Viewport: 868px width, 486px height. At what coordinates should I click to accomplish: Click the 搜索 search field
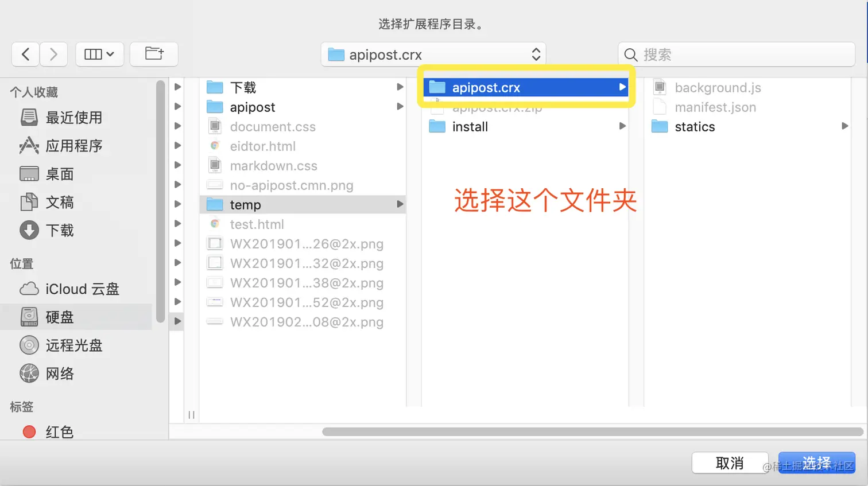[737, 55]
